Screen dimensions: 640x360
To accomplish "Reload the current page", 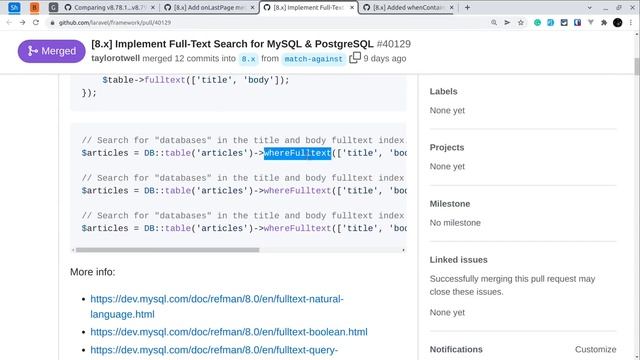I will click(x=36, y=22).
